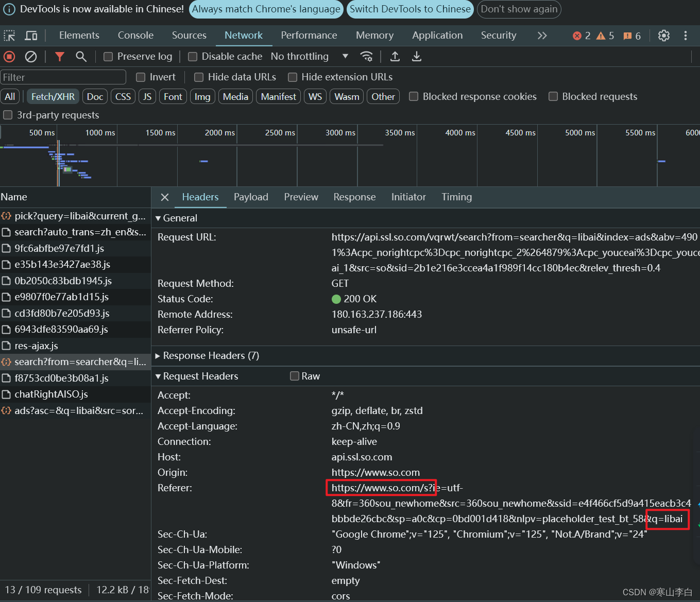Click the network Filter text field
Image resolution: width=700 pixels, height=602 pixels.
click(x=63, y=77)
